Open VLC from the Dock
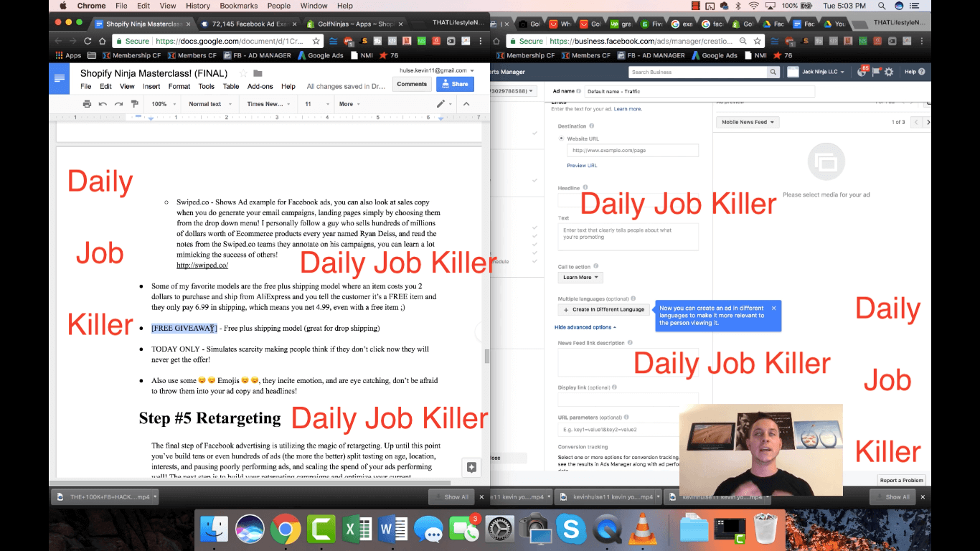This screenshot has height=551, width=980. click(x=641, y=530)
